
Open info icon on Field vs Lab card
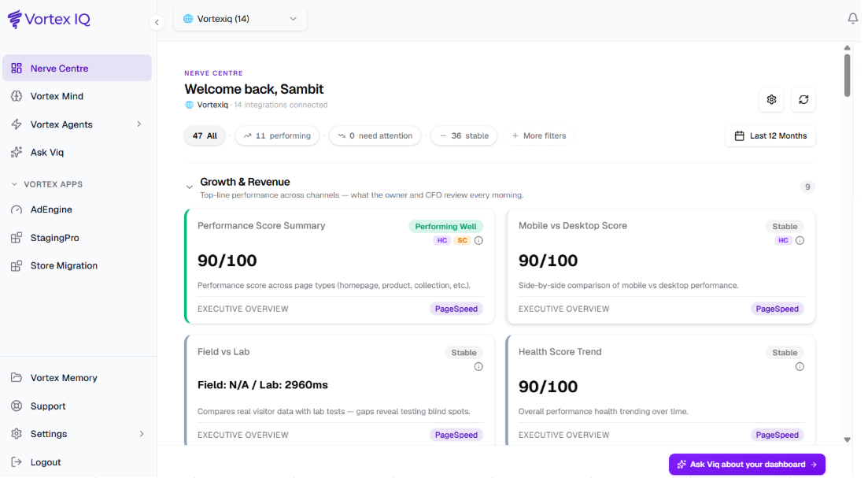click(478, 367)
